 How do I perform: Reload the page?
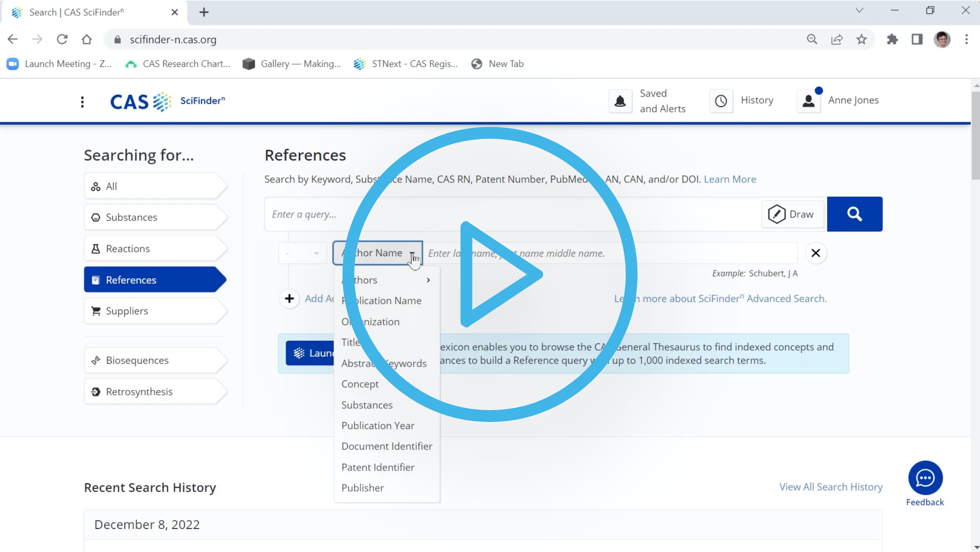tap(62, 39)
